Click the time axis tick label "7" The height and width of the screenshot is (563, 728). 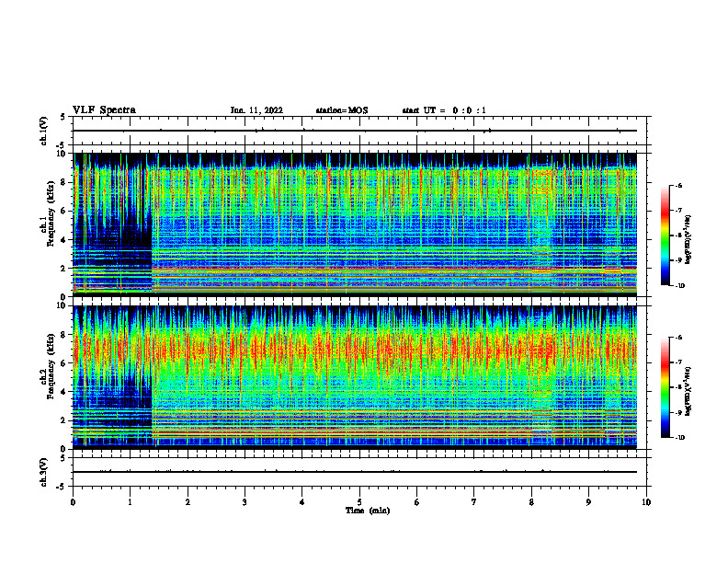[x=474, y=502]
